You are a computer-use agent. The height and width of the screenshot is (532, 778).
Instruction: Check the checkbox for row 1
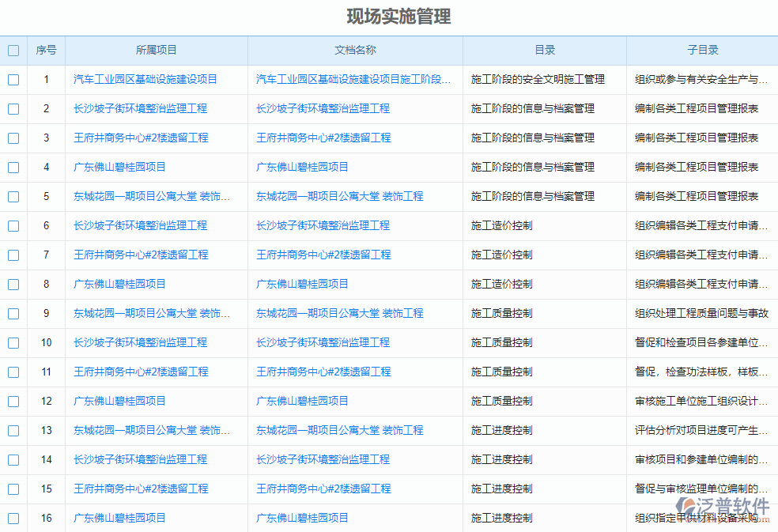[x=13, y=79]
